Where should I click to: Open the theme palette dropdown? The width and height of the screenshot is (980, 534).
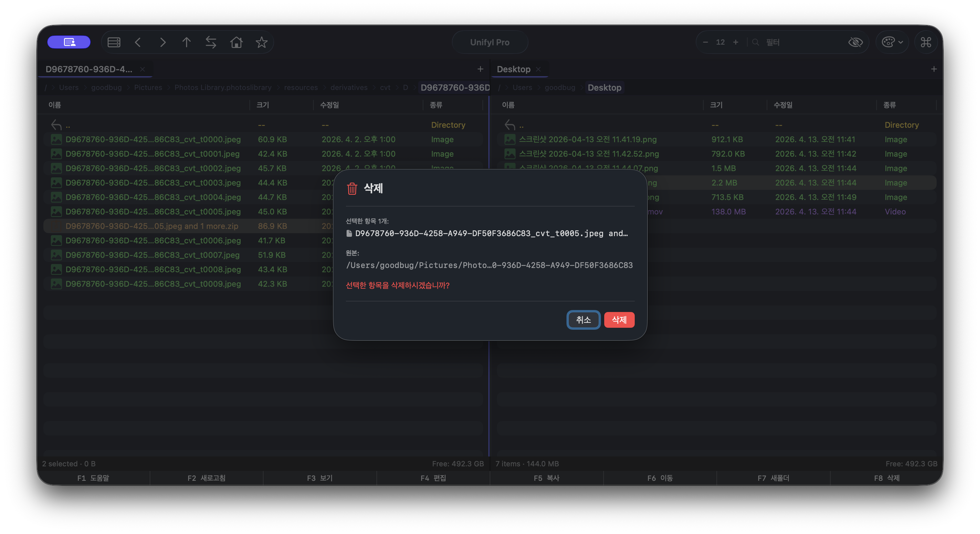click(x=892, y=42)
